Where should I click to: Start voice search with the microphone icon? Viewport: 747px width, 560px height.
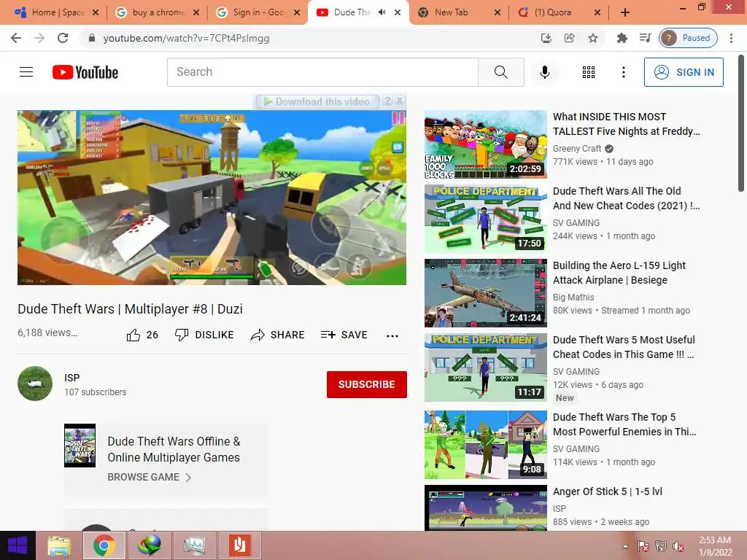tap(545, 72)
